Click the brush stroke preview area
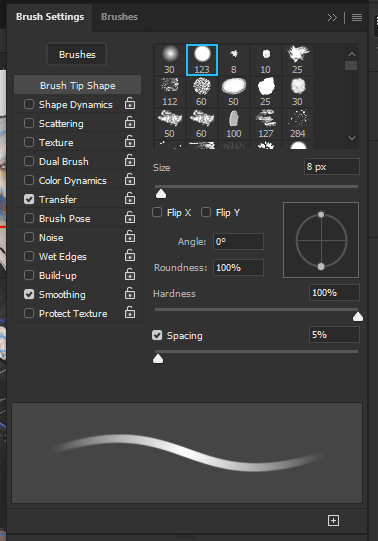The width and height of the screenshot is (378, 541). tap(187, 453)
